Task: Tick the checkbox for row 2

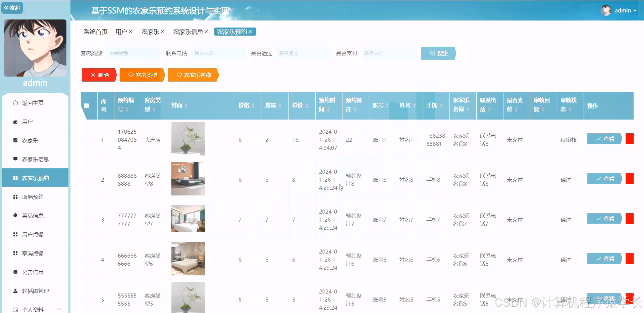Action: tap(87, 180)
